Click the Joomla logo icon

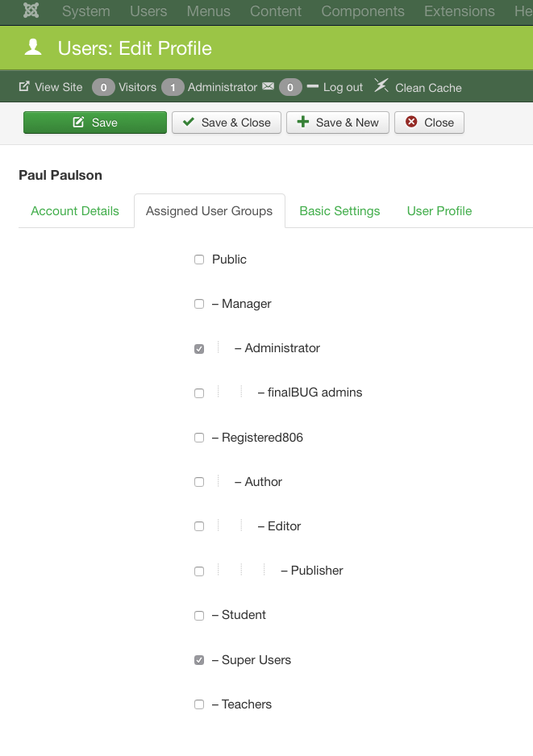coord(31,11)
